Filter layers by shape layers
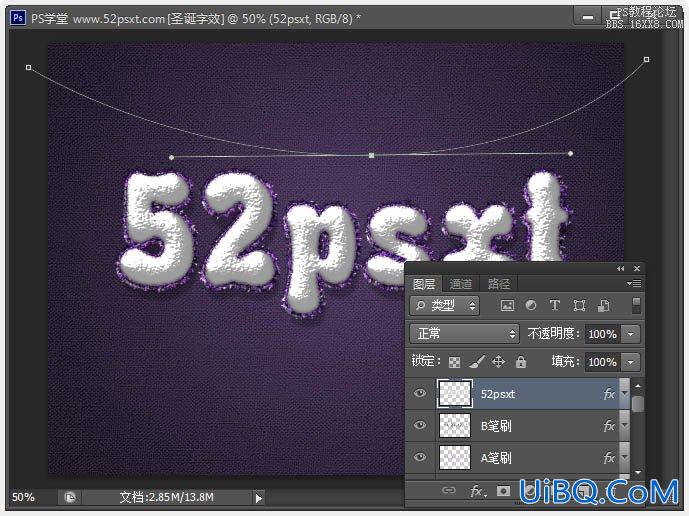689x516 pixels. [579, 305]
